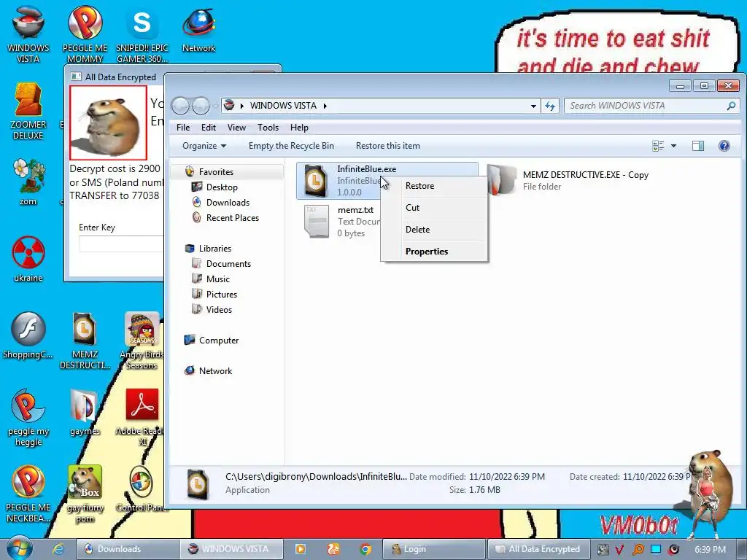Expand the arrow after WINDOWS VISTA in the address path
This screenshot has height=560, width=747.
(x=325, y=106)
